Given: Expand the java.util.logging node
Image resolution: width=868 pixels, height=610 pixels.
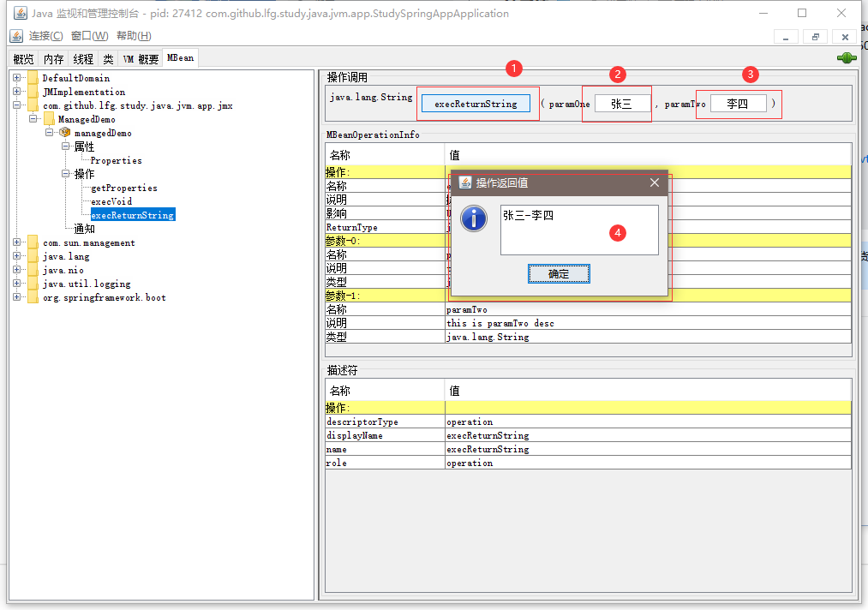Looking at the screenshot, I should 16,284.
